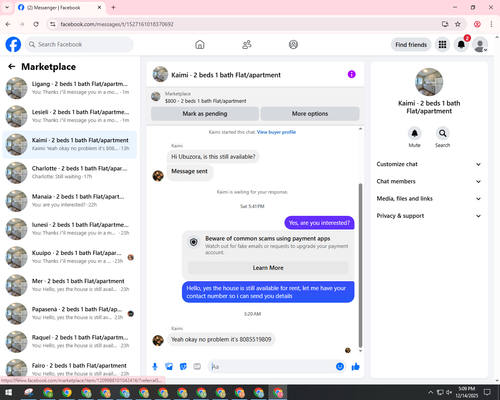Click More options button
This screenshot has height=400, width=500.
310,114
